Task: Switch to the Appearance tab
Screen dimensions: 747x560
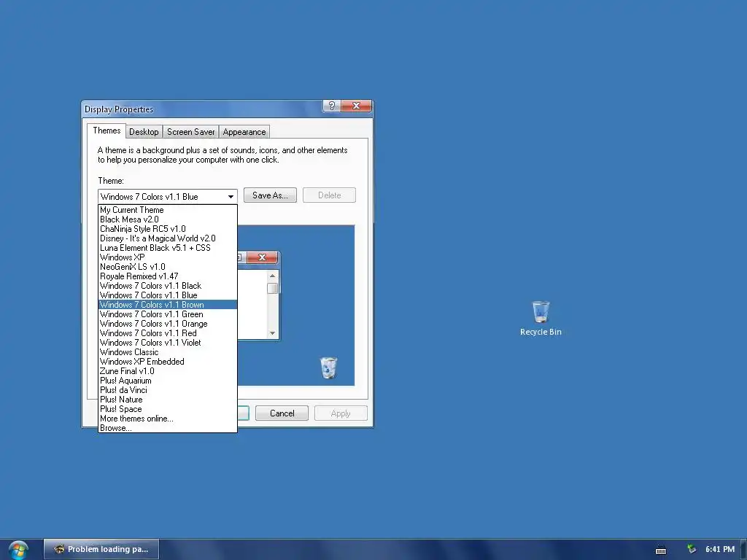Action: click(x=244, y=132)
